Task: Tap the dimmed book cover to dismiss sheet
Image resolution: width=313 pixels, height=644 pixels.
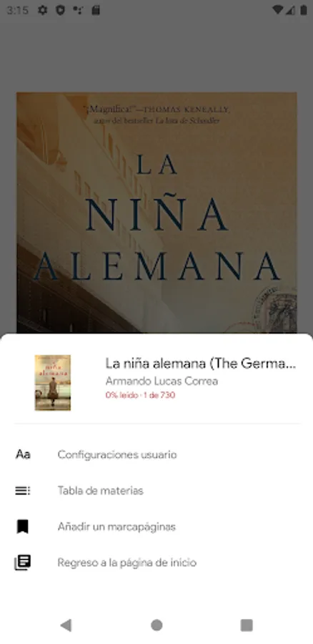Action: click(x=156, y=213)
